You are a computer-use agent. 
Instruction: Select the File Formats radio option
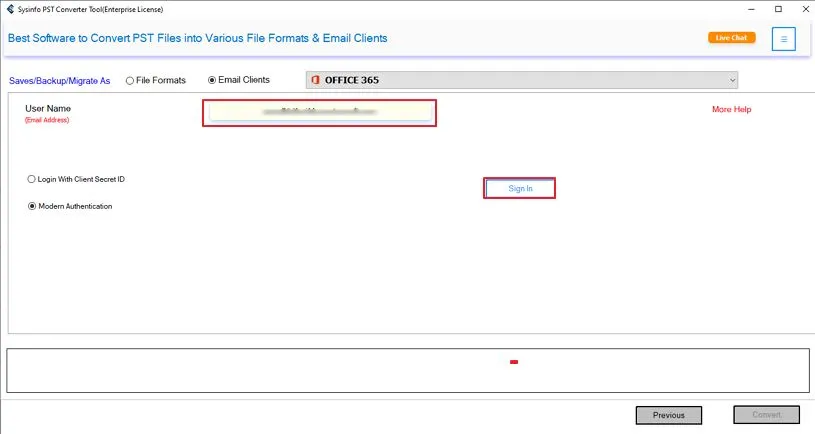pyautogui.click(x=156, y=81)
